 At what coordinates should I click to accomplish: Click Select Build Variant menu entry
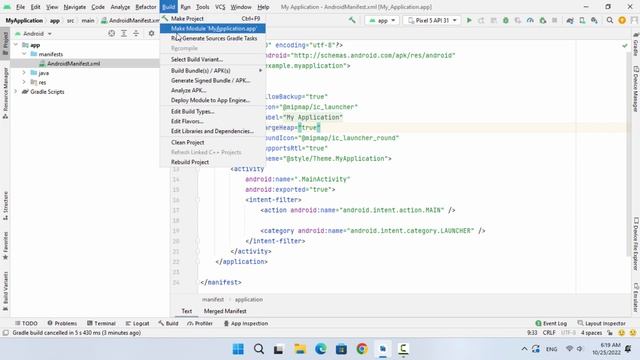point(213,59)
